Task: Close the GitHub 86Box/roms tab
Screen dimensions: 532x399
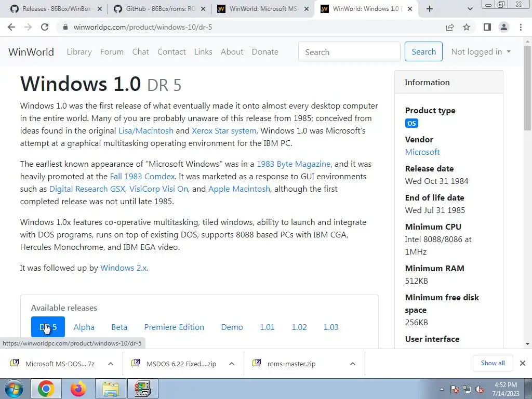Action: [x=203, y=9]
